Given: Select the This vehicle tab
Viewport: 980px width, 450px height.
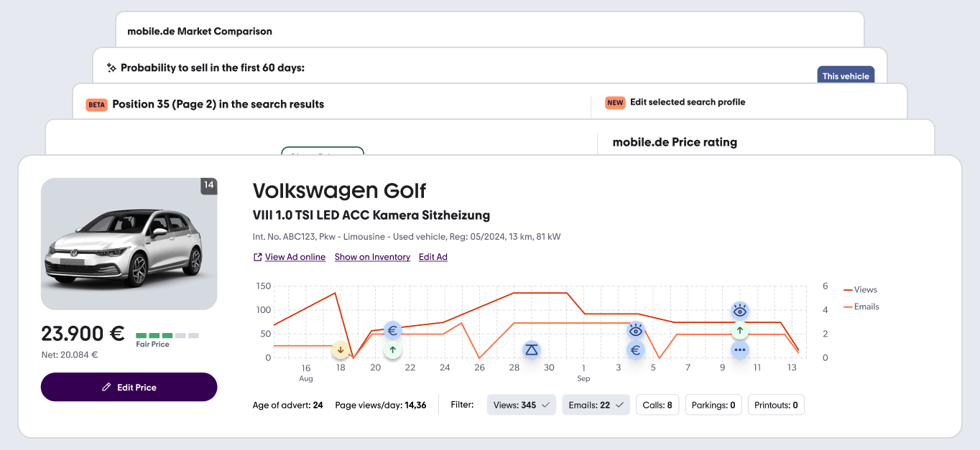Looking at the screenshot, I should [x=846, y=75].
